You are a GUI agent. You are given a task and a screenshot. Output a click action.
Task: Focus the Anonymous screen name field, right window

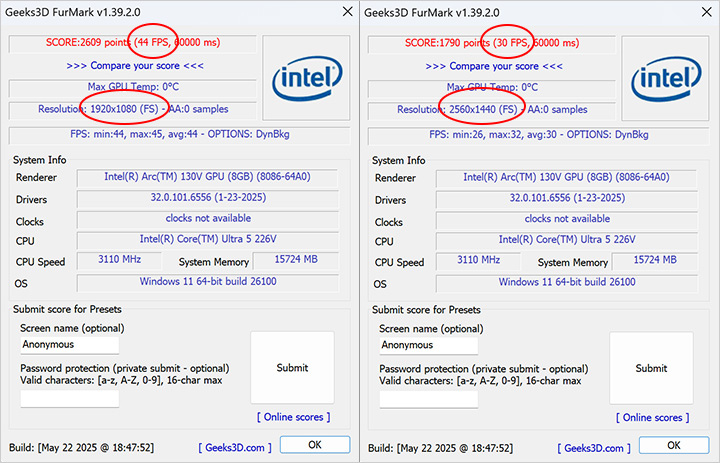point(429,345)
